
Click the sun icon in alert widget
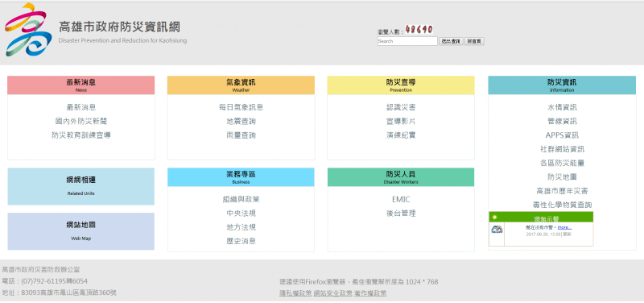[x=495, y=217]
